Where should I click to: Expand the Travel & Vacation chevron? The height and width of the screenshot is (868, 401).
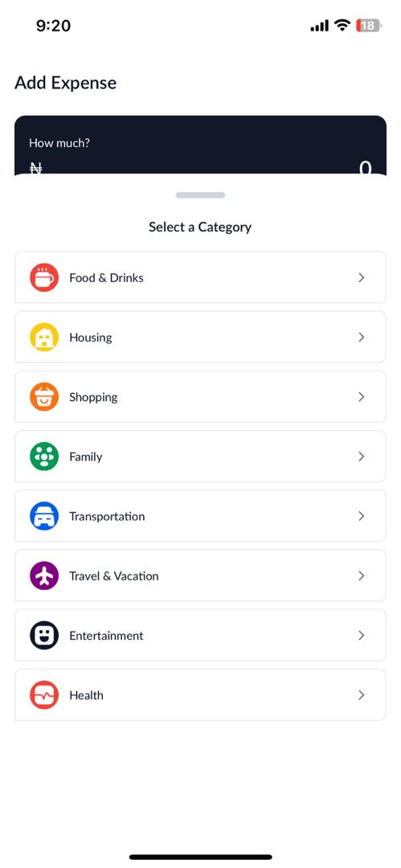(361, 576)
